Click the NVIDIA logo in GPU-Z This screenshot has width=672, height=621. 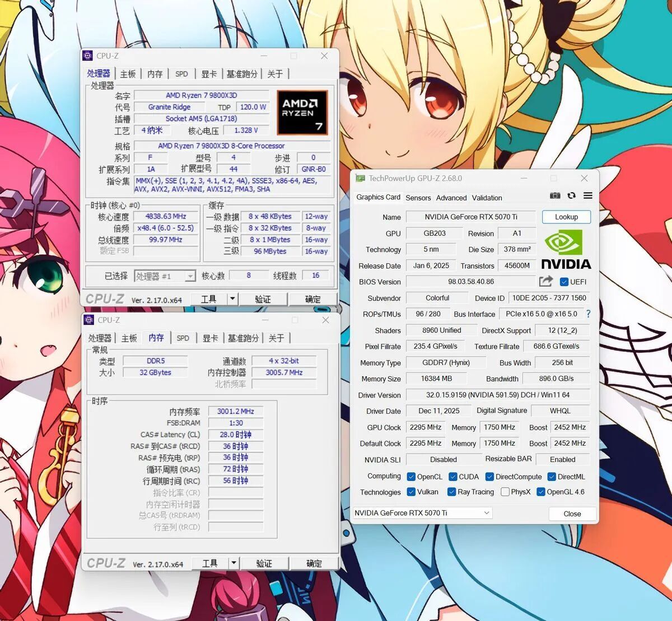point(566,249)
